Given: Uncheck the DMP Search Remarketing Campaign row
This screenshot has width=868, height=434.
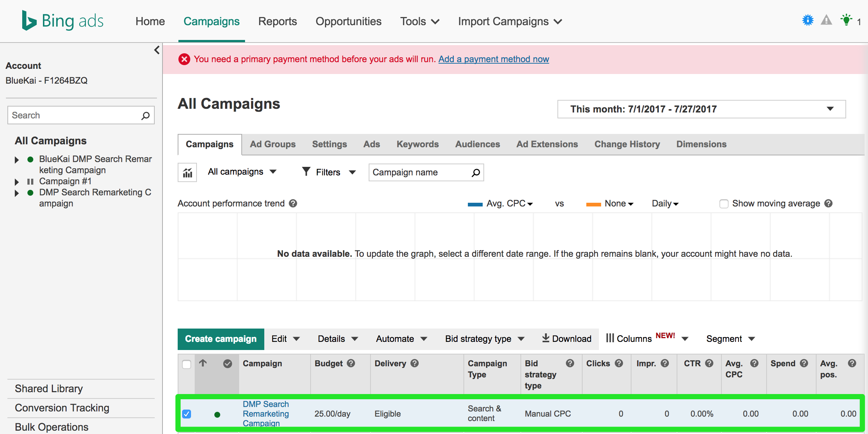Looking at the screenshot, I should (187, 414).
